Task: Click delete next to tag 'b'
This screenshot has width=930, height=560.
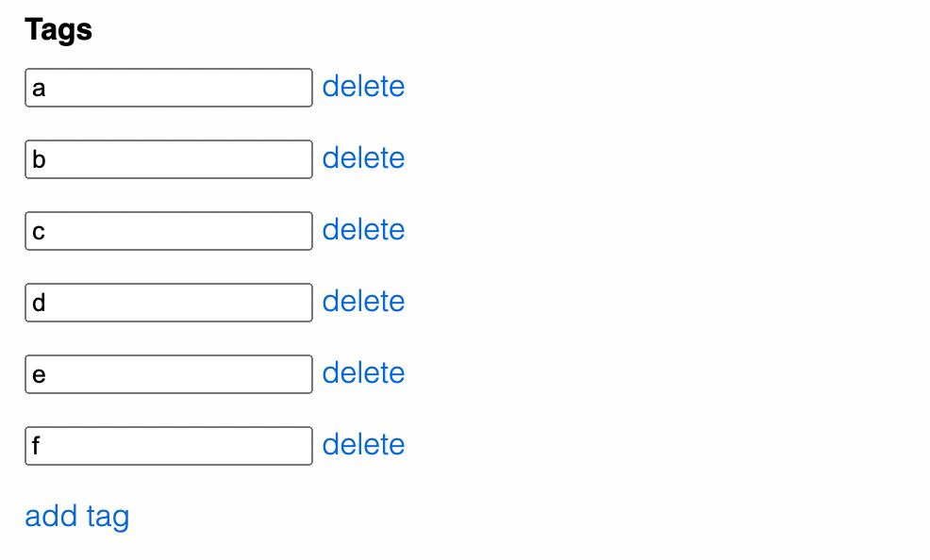Action: 363,158
